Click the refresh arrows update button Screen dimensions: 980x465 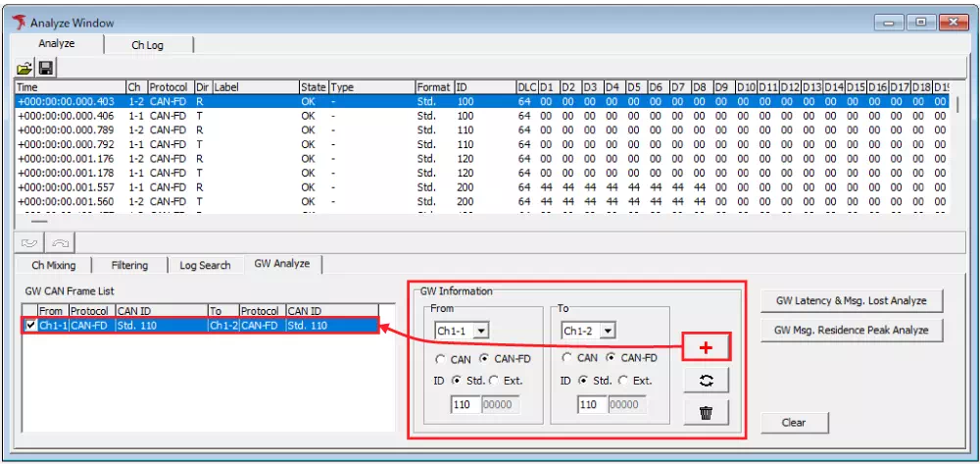706,380
